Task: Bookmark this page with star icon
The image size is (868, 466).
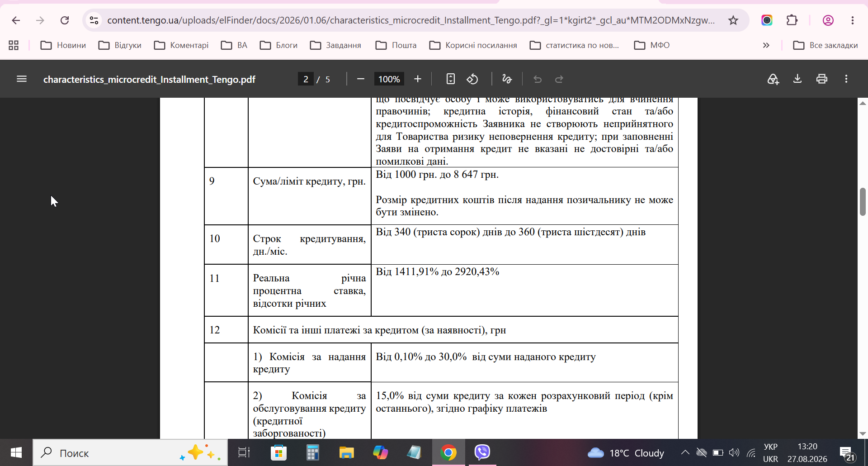Action: coord(733,20)
